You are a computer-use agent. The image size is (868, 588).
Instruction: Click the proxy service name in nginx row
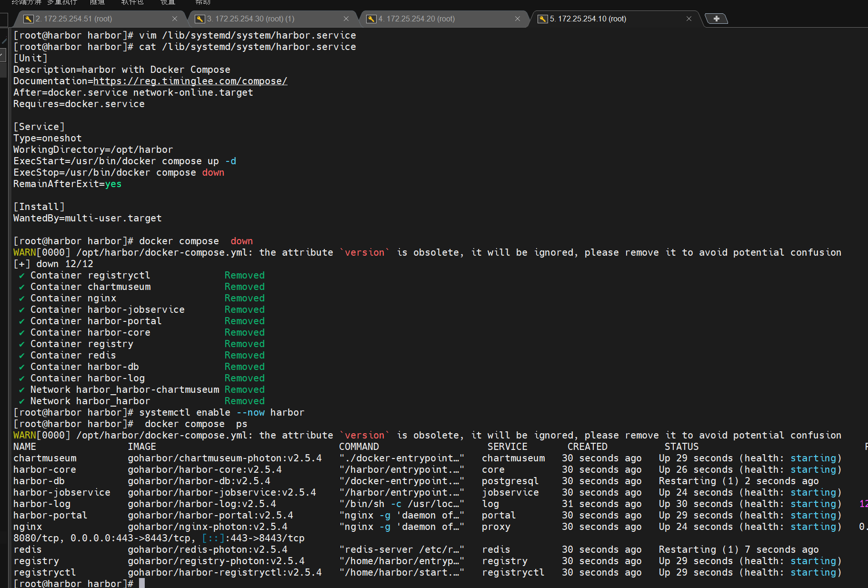(496, 527)
